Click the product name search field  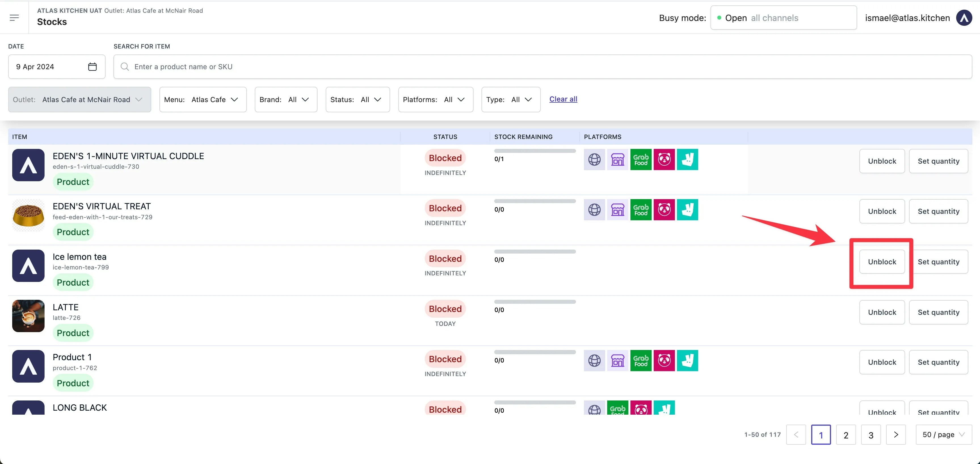[542, 67]
